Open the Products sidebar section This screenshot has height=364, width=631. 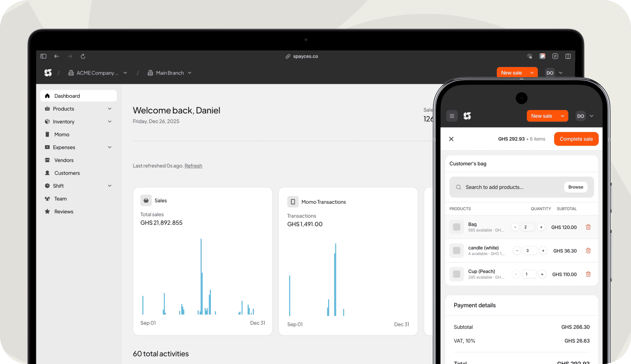(64, 109)
